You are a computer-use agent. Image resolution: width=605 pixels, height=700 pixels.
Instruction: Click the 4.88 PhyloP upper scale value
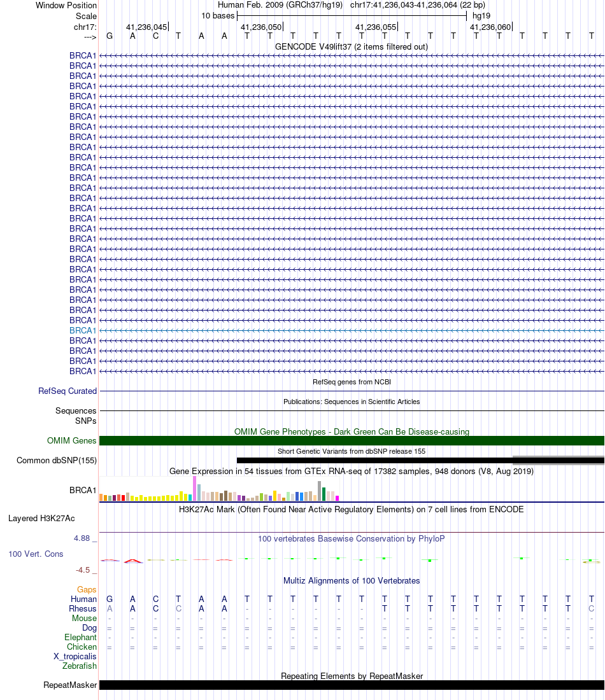[x=82, y=538]
